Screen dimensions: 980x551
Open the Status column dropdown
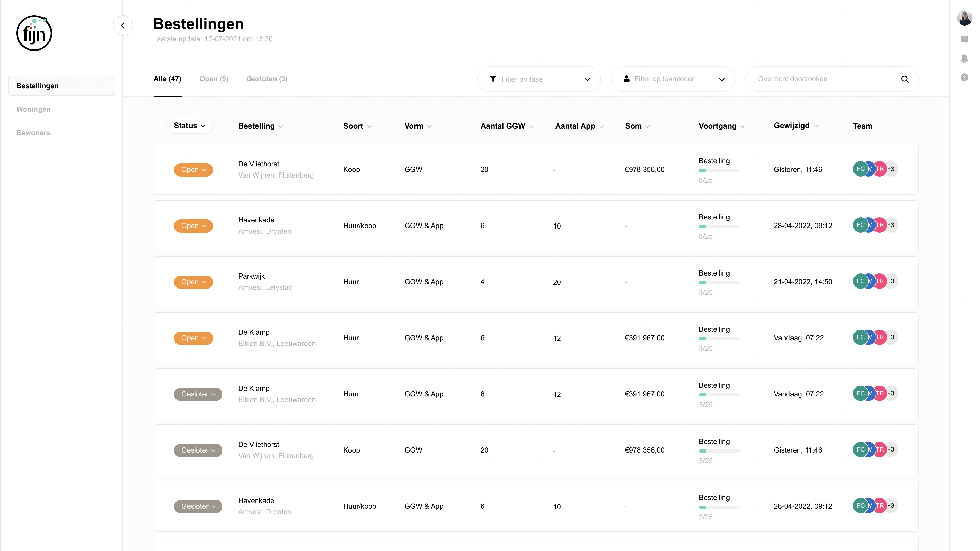(190, 126)
